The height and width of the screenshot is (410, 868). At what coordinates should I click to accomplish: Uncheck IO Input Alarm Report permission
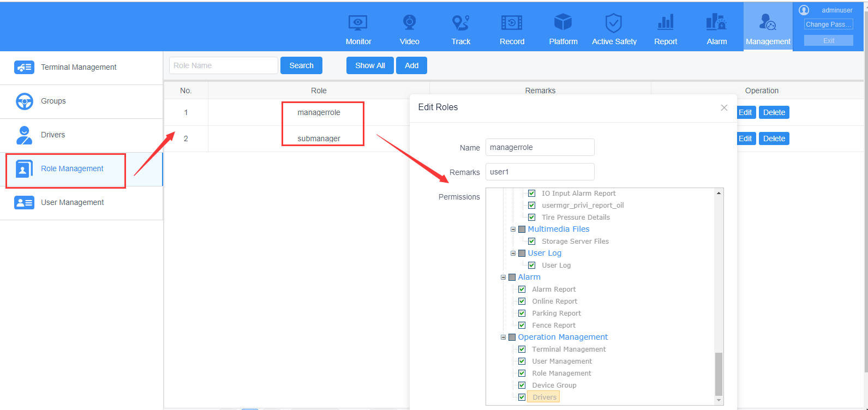(x=531, y=193)
